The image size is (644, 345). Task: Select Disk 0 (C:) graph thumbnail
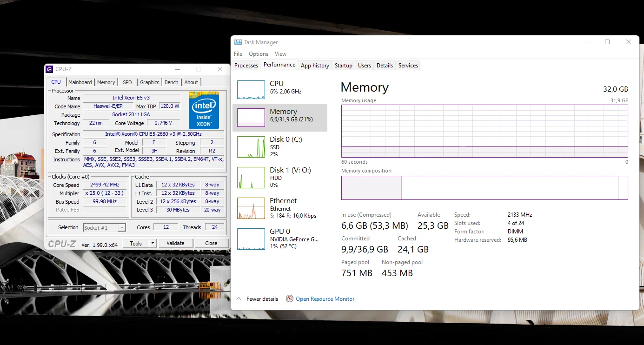click(x=251, y=147)
